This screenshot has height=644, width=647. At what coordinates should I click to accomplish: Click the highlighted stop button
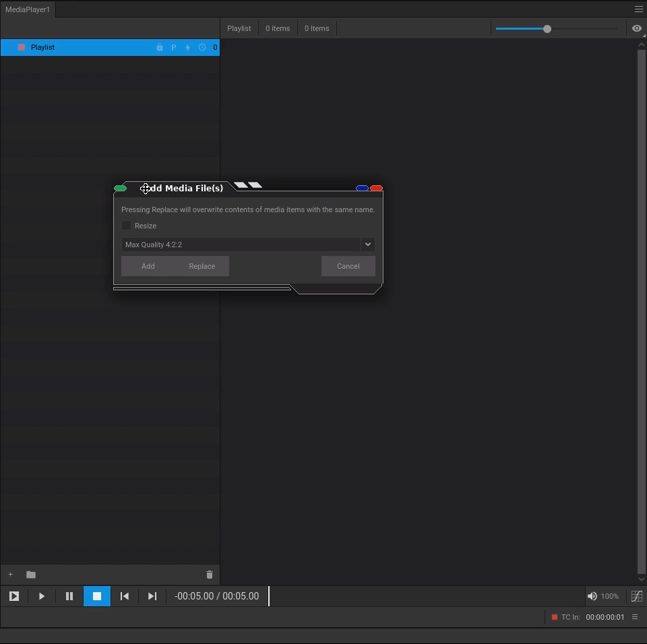pos(97,595)
